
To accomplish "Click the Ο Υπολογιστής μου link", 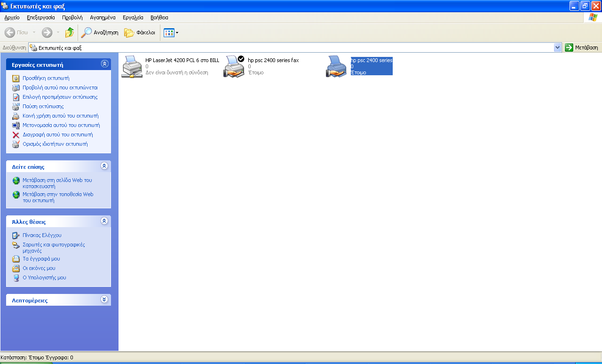I will (x=44, y=277).
